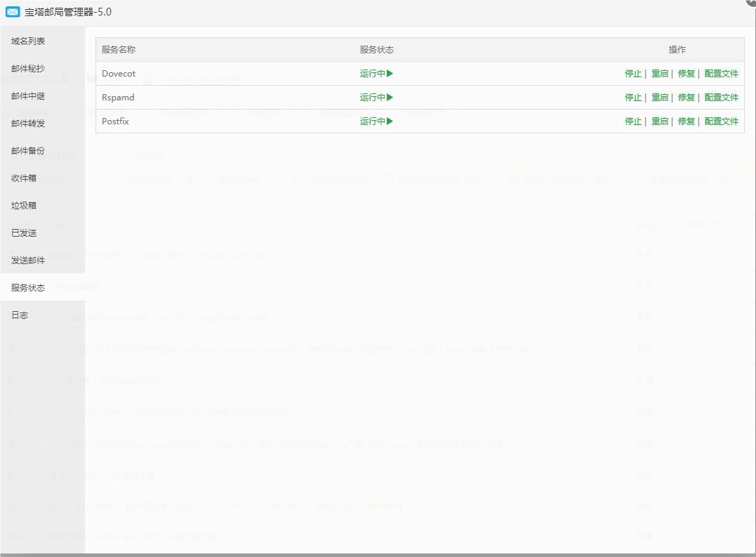The width and height of the screenshot is (756, 557).
Task: Open the 垃圾箱 folder
Action: (x=24, y=205)
